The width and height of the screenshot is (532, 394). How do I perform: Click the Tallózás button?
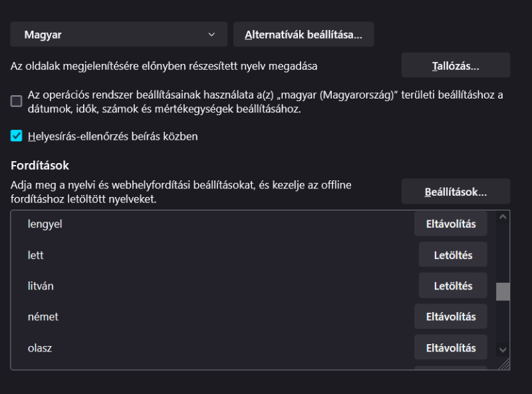456,66
